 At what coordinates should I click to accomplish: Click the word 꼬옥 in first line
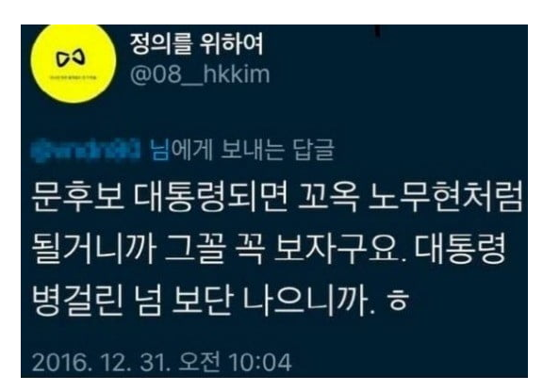click(x=328, y=199)
